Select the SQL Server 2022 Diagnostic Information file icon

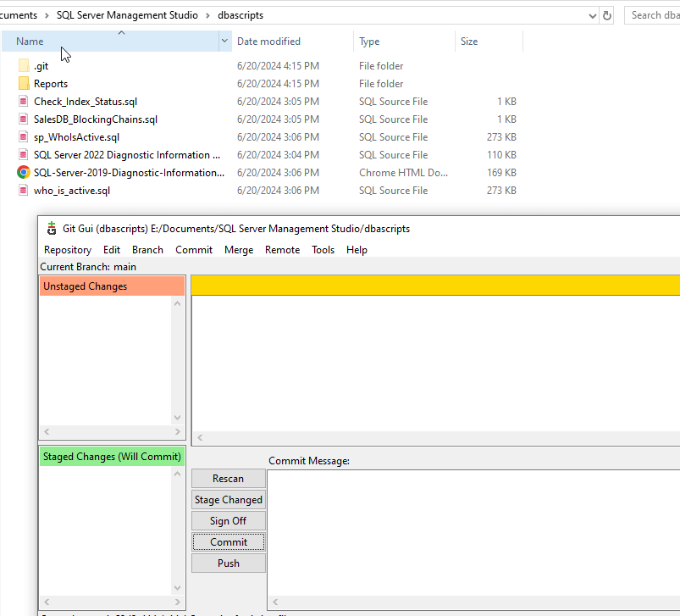tap(24, 155)
